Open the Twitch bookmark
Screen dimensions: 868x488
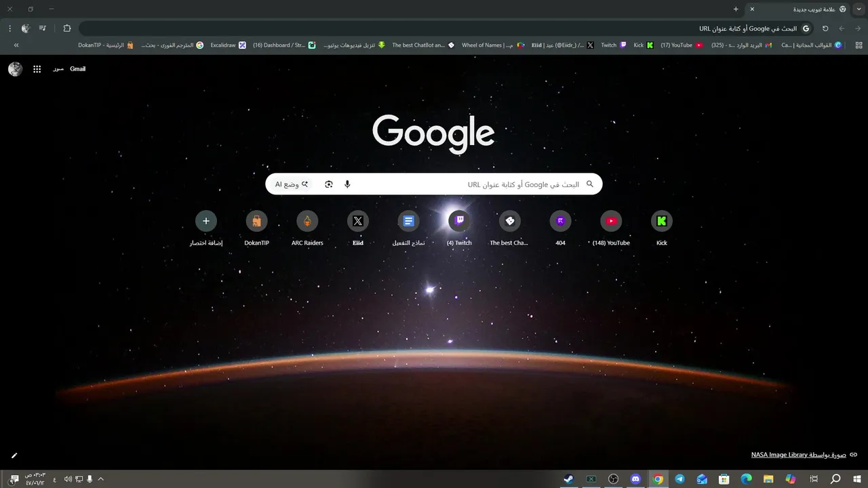(x=614, y=45)
